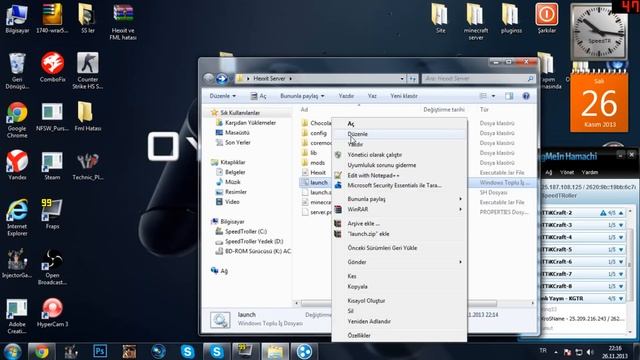The width and height of the screenshot is (640, 360).
Task: Launch Steam from the desktop
Action: click(x=52, y=165)
